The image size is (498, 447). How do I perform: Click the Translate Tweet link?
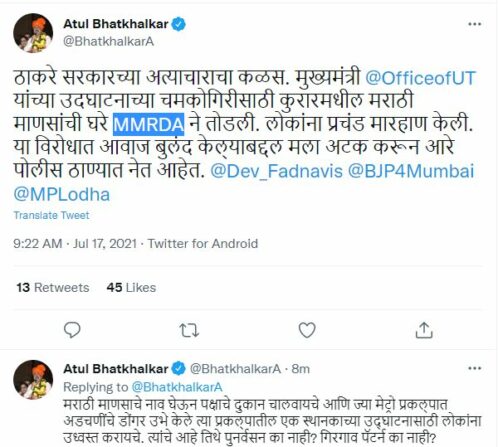[51, 215]
